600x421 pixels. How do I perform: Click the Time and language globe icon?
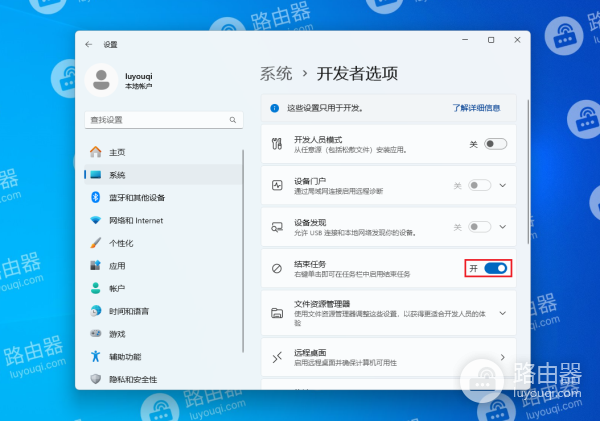tap(96, 311)
